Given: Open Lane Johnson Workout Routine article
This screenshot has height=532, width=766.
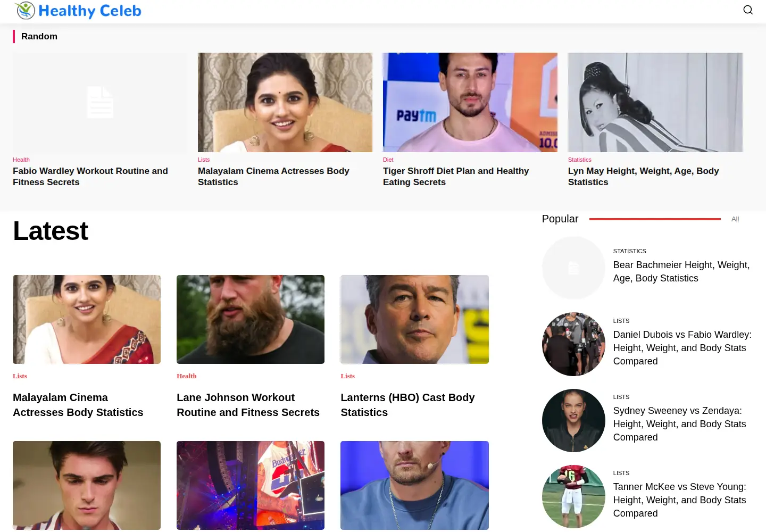Looking at the screenshot, I should 248,405.
